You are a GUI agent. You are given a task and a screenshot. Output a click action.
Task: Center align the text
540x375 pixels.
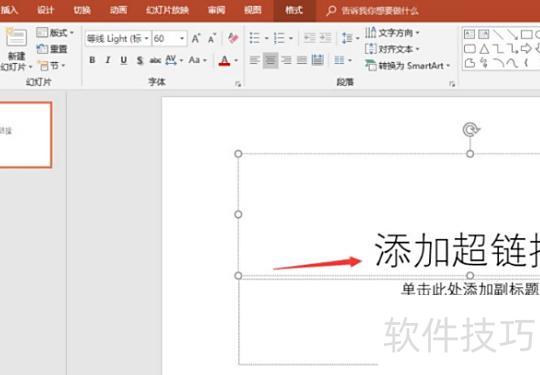[x=270, y=60]
